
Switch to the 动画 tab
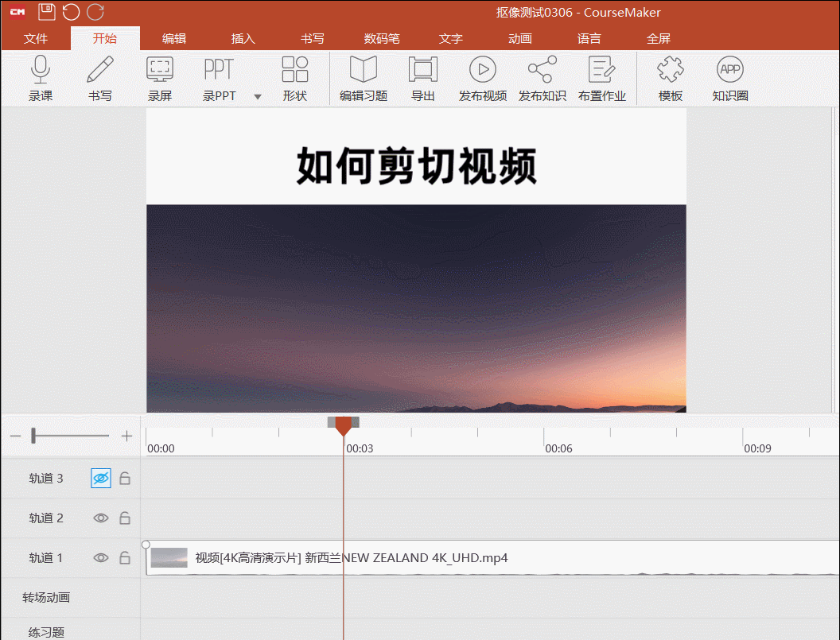click(519, 37)
